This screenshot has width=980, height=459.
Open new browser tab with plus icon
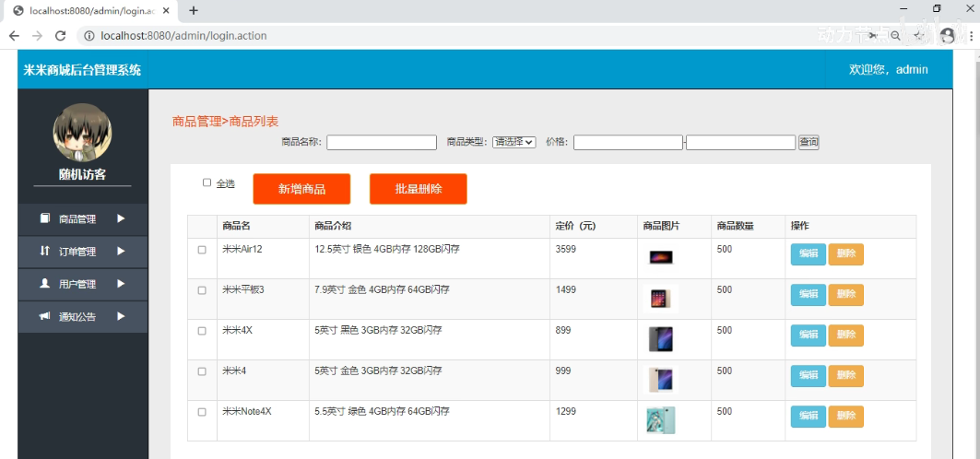tap(194, 11)
